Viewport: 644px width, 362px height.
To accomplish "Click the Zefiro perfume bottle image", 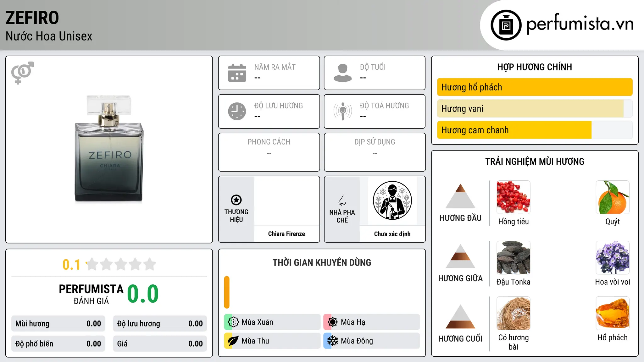I will point(109,148).
